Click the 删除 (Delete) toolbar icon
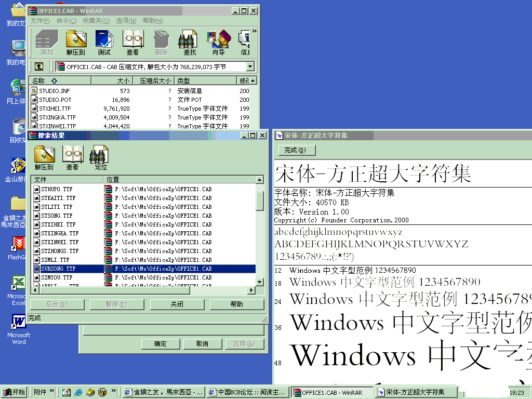Viewport: 532px width, 399px height. 161,43
